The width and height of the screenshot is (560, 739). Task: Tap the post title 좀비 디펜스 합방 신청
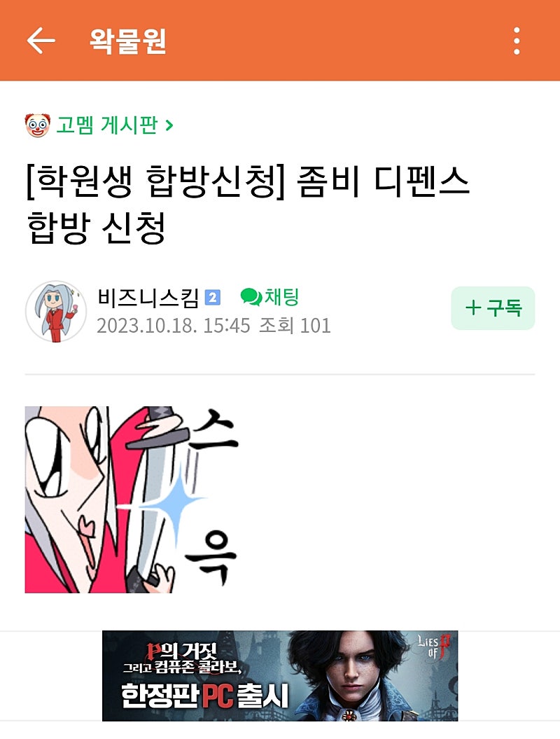(248, 204)
